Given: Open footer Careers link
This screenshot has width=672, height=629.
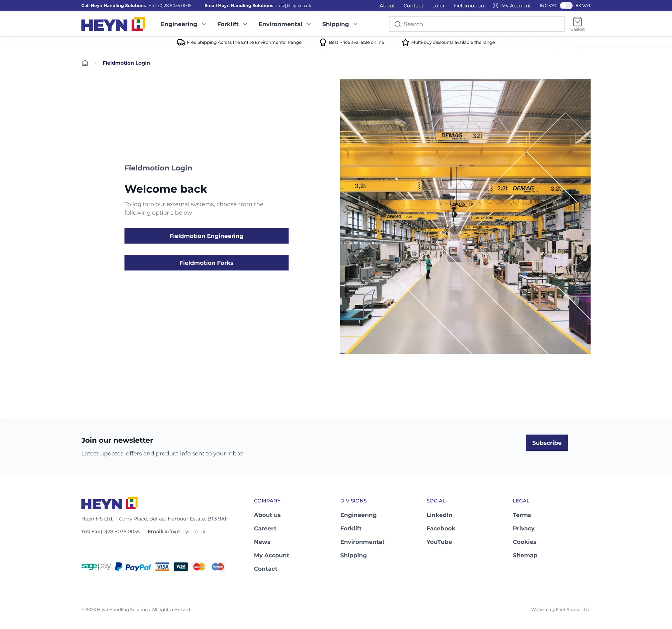Looking at the screenshot, I should click(x=265, y=528).
